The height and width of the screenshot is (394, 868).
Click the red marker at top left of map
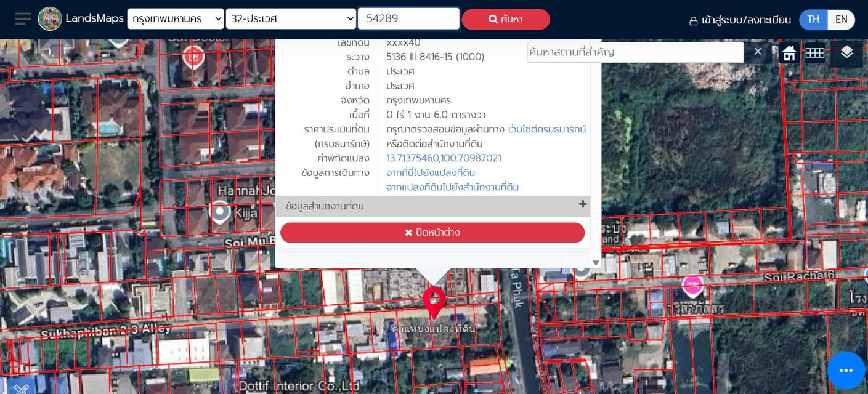coord(194,57)
